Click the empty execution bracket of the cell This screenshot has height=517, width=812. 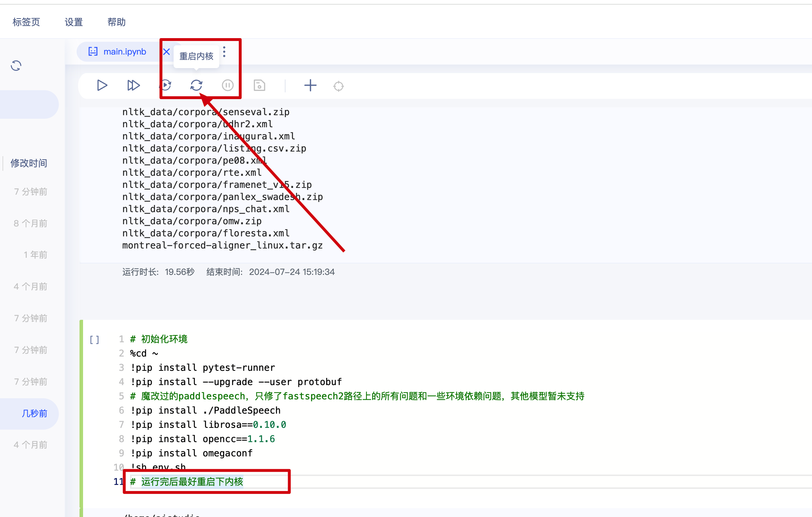click(94, 339)
